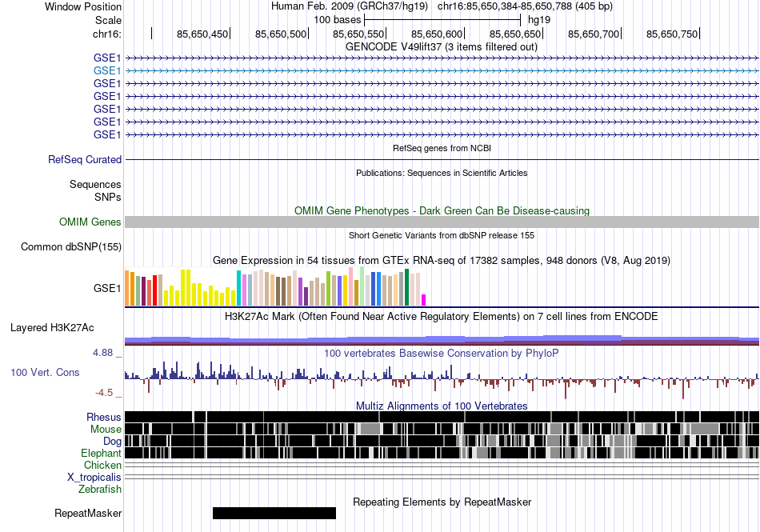Click the PhyloP conservation graph
The image size is (760, 532).
442,379
